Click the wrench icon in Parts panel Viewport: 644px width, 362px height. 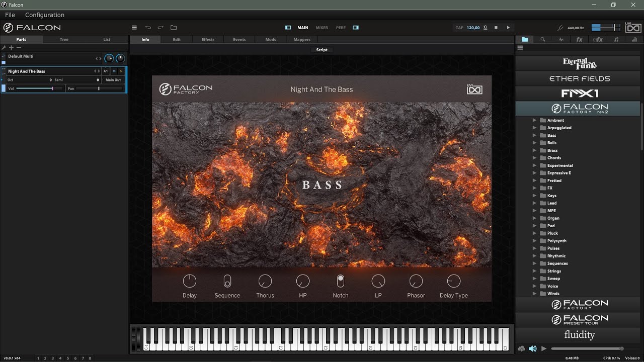[x=4, y=48]
